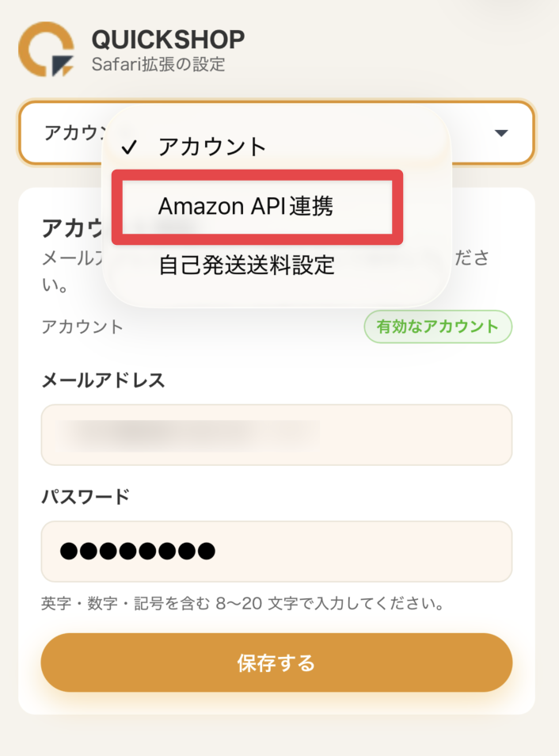Click the QUICKSHOP orange logo icon
Screen dimensions: 559x756
click(47, 49)
